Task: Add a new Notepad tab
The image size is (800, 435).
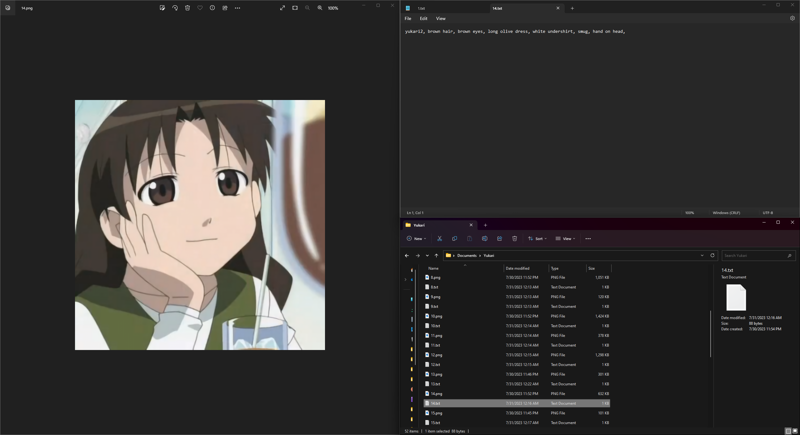Action: 572,8
